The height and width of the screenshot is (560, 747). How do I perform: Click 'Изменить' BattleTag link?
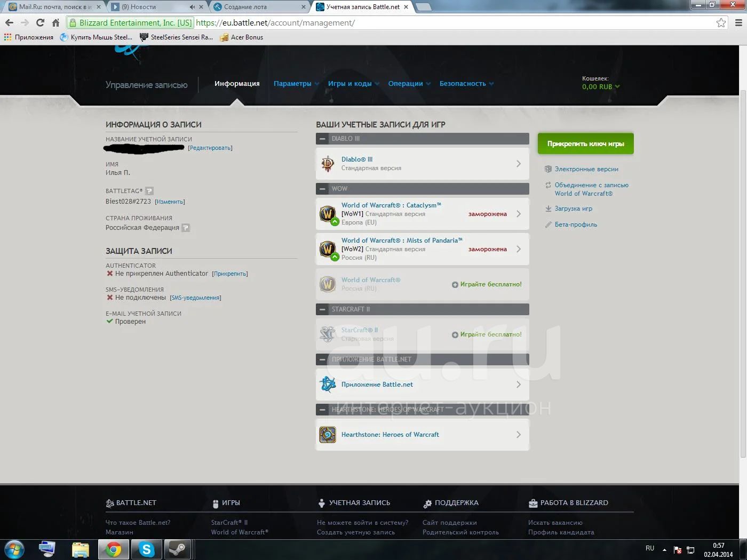tap(170, 202)
